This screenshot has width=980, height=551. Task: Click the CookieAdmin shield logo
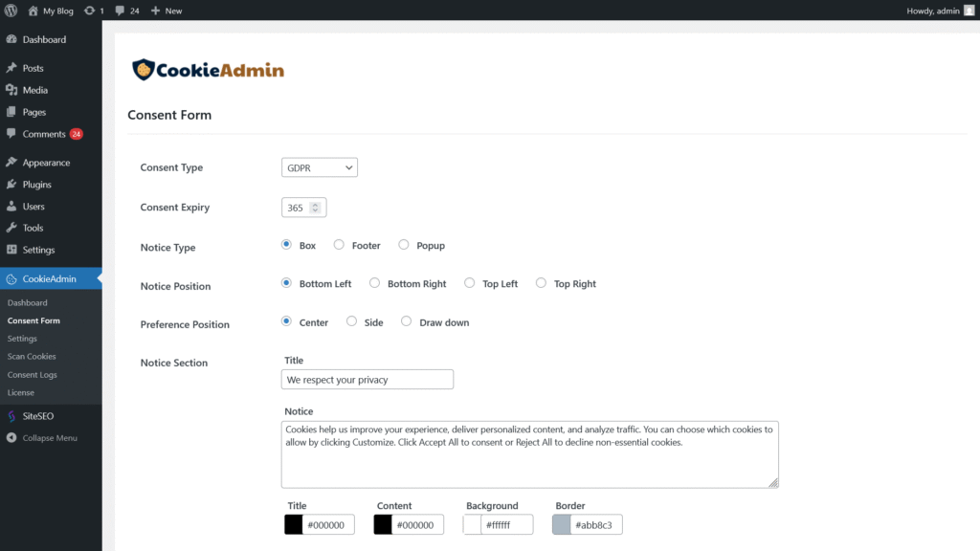tap(144, 69)
